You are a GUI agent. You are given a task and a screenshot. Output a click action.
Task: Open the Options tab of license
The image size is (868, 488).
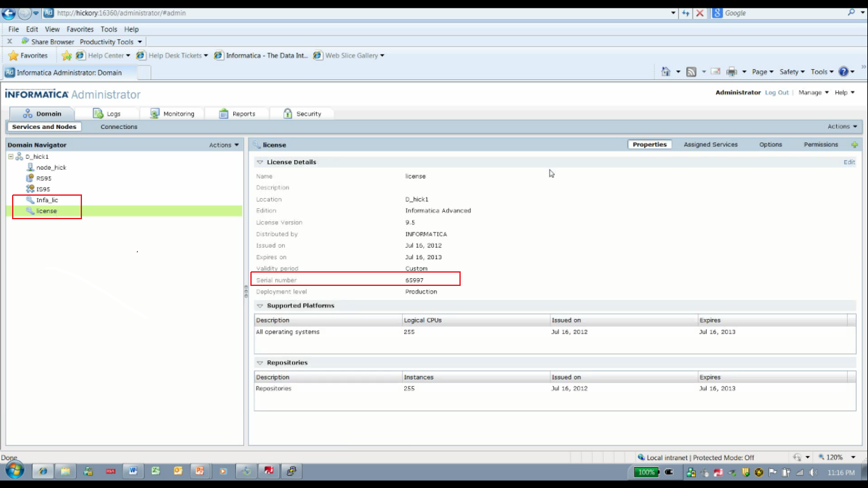tap(771, 145)
